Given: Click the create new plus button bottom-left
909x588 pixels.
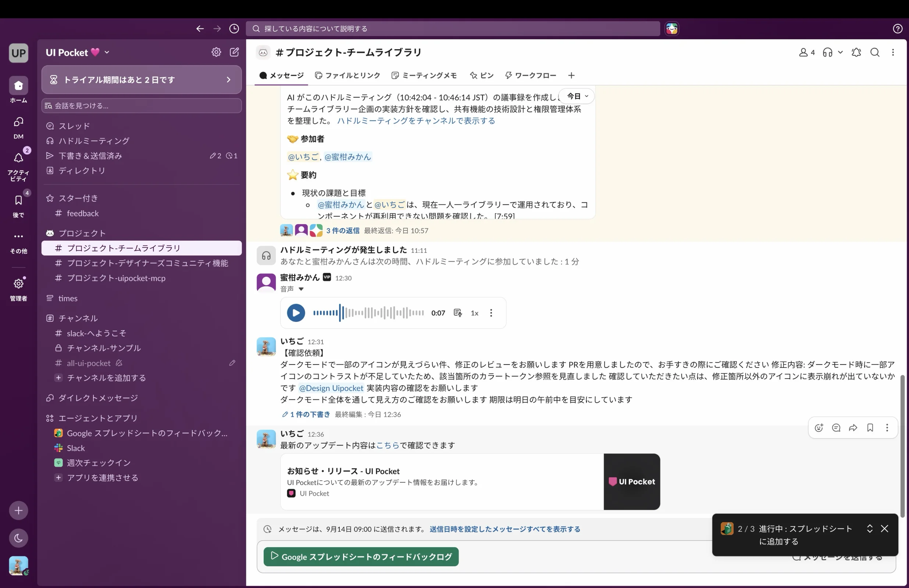Looking at the screenshot, I should pos(18,510).
